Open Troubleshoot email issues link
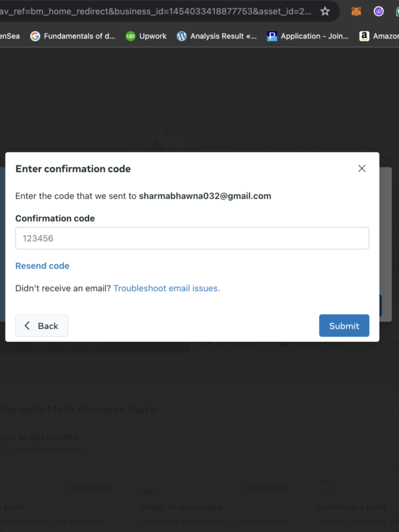This screenshot has width=399, height=532. click(166, 288)
